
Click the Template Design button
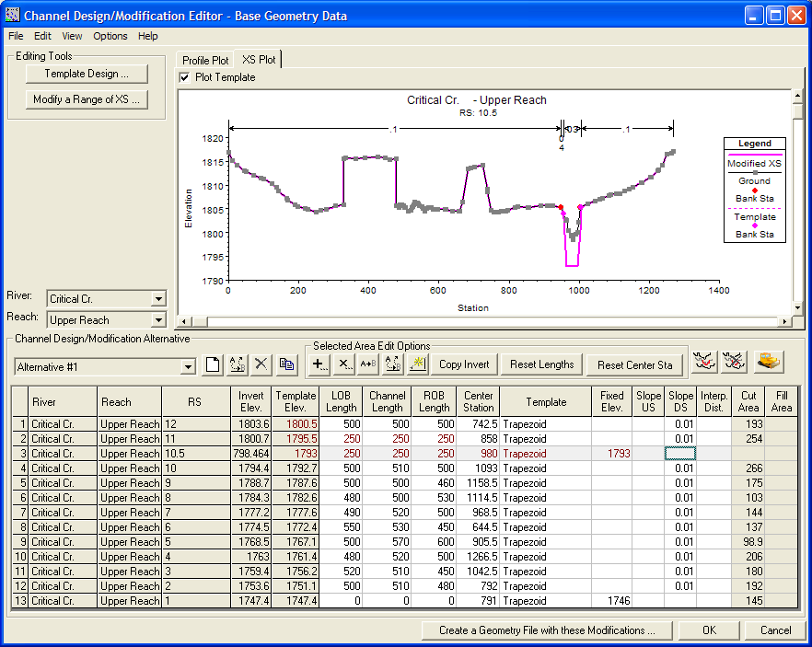coord(87,74)
